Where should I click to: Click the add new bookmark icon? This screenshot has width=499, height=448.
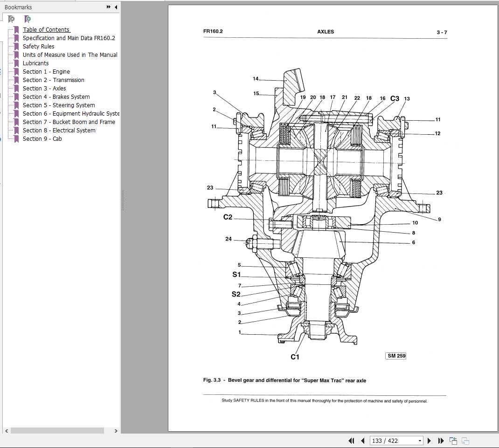pos(28,19)
